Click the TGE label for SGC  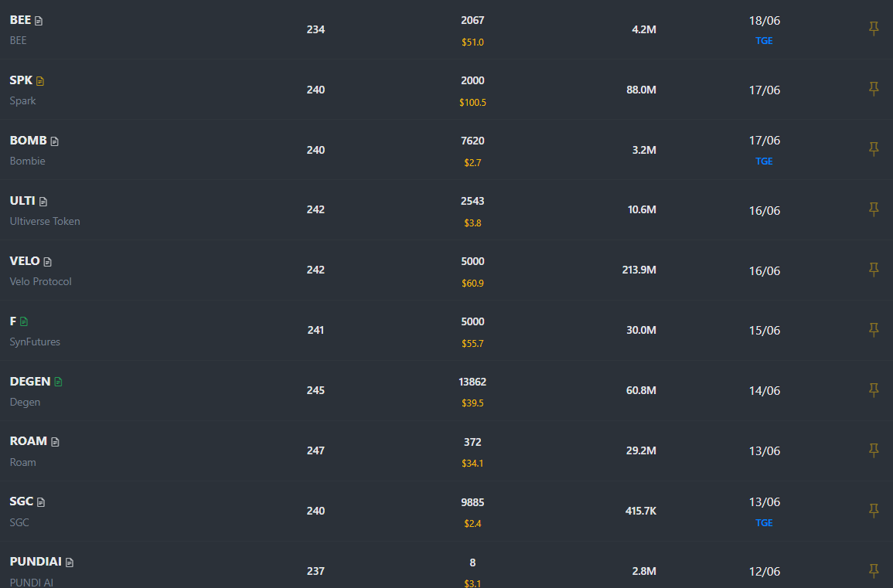click(x=764, y=523)
